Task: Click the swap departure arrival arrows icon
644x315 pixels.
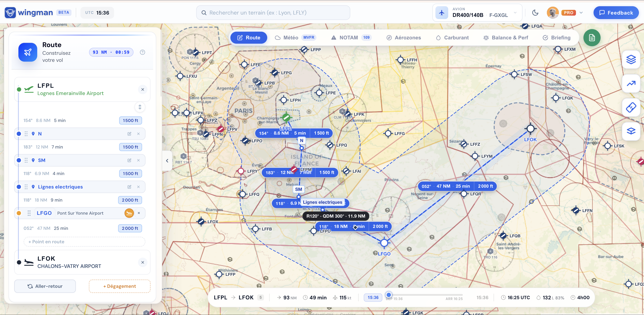Action: (140, 107)
